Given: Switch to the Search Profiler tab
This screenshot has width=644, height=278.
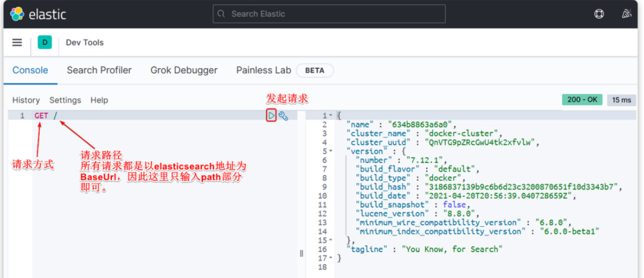Looking at the screenshot, I should coord(99,70).
